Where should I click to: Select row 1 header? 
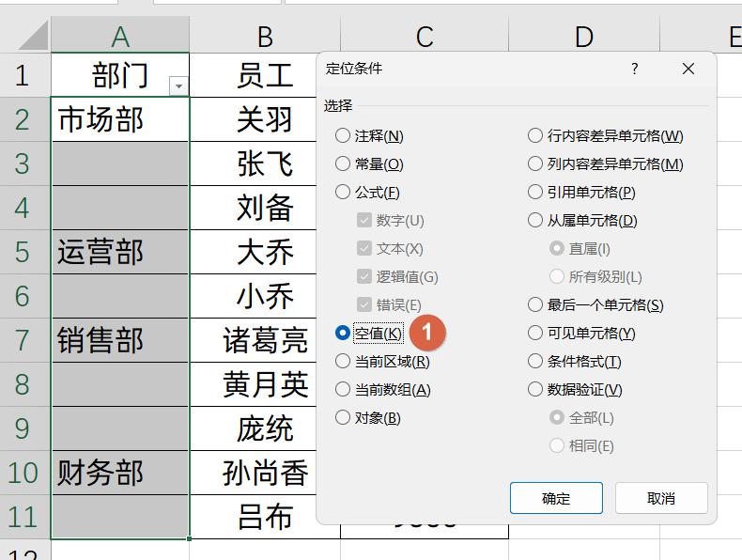point(24,75)
